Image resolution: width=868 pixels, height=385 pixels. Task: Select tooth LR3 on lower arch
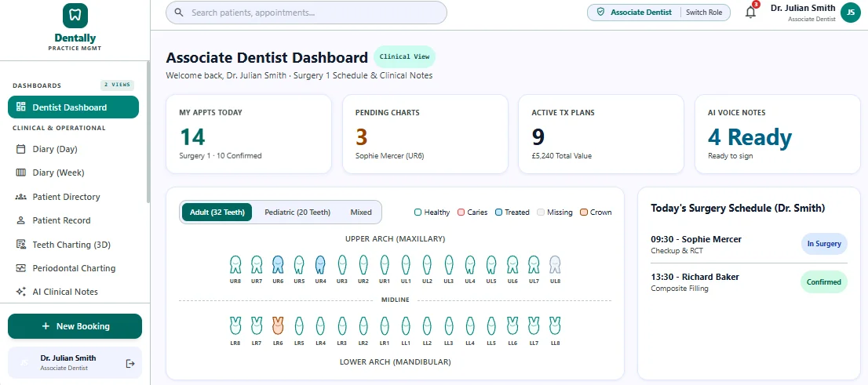341,325
